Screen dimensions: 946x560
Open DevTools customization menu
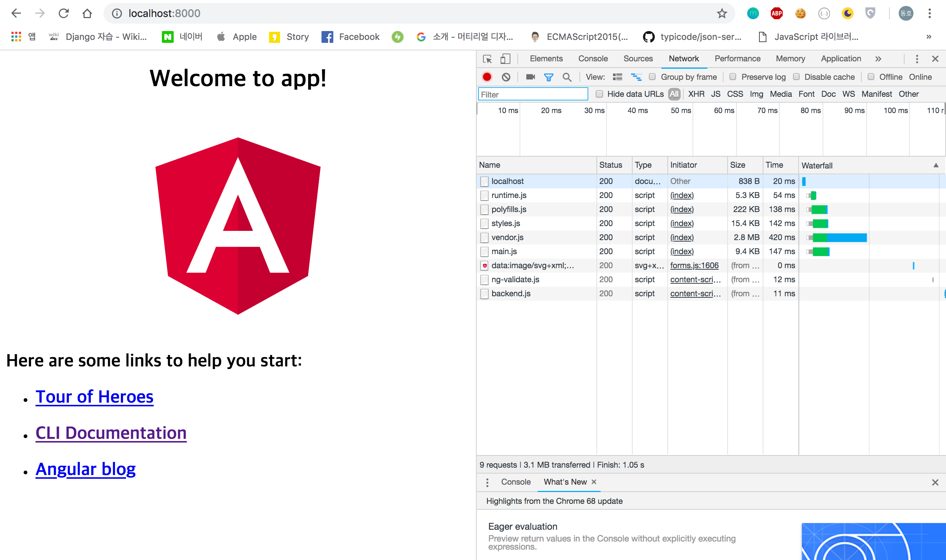point(917,59)
